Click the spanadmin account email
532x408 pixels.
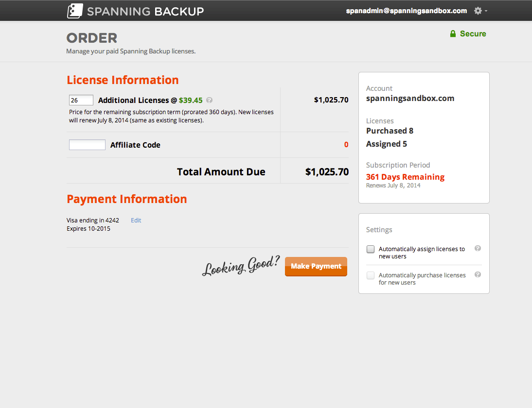tap(407, 11)
